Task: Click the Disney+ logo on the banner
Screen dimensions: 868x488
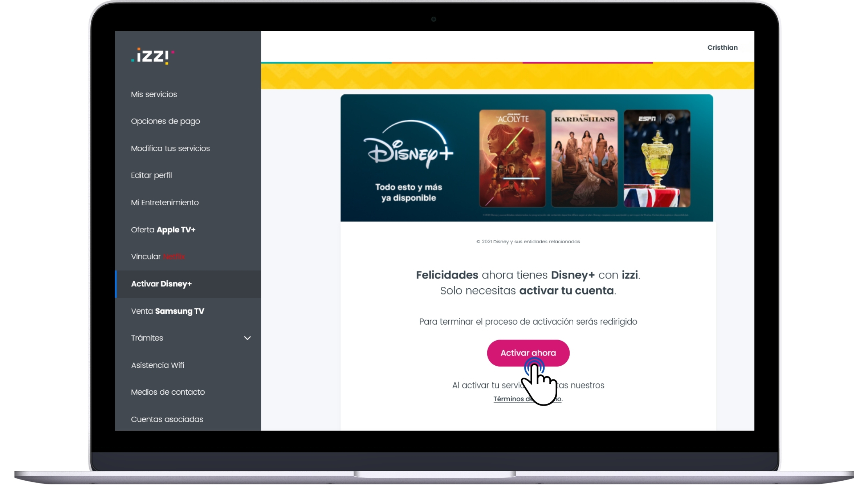Action: pyautogui.click(x=409, y=145)
